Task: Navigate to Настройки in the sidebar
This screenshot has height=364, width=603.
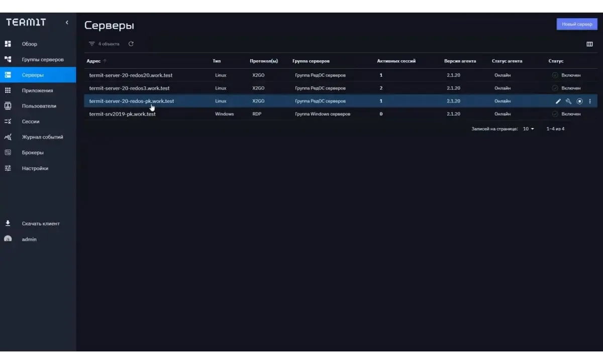Action: [35, 169]
